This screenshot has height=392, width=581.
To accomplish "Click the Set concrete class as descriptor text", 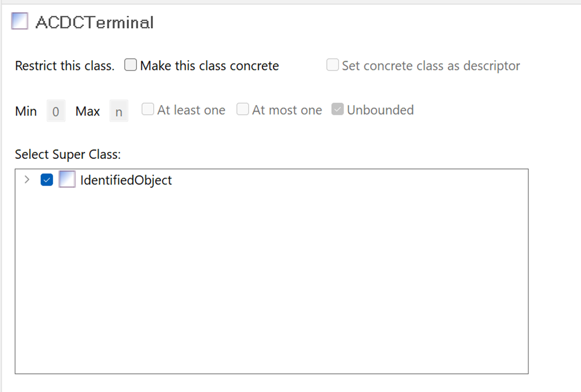I will 431,66.
